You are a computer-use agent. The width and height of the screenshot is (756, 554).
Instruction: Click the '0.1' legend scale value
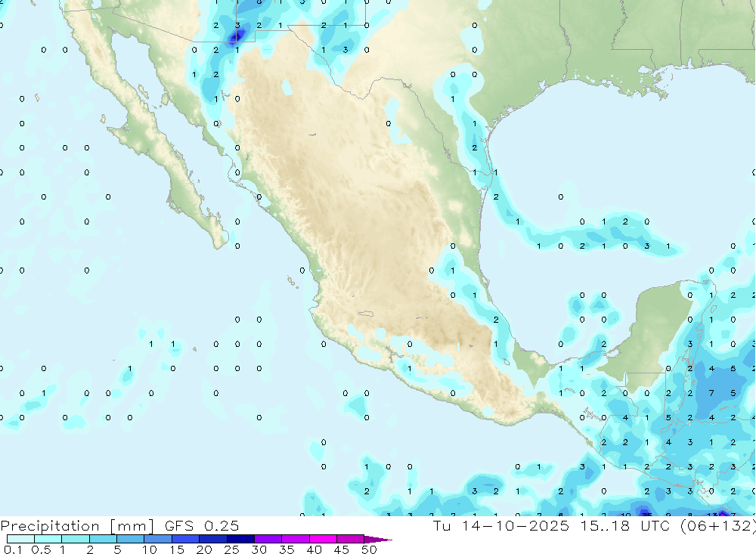(x=13, y=549)
